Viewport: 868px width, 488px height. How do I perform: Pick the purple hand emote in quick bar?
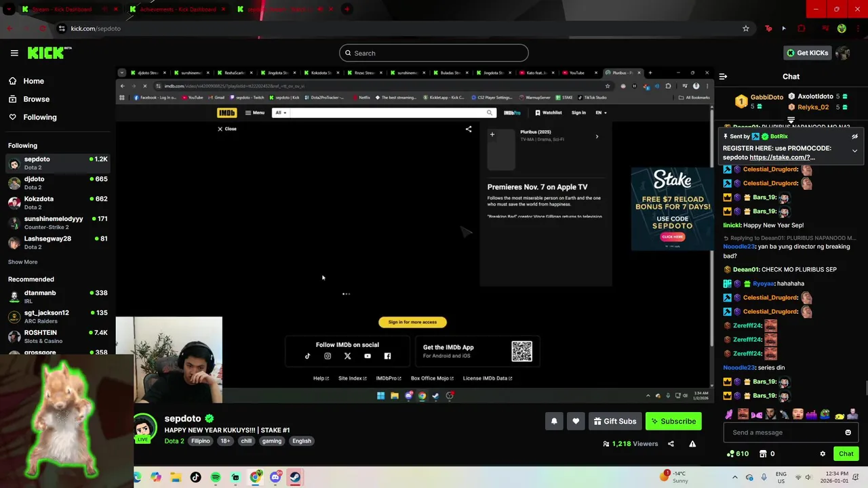(729, 414)
